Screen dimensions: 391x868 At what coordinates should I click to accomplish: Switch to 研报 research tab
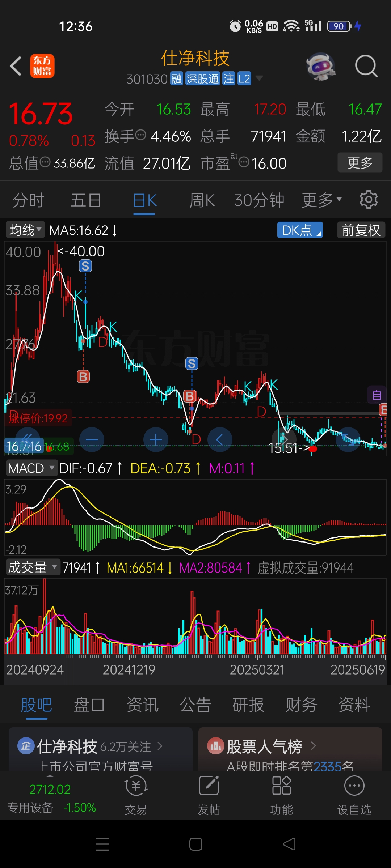tap(248, 705)
